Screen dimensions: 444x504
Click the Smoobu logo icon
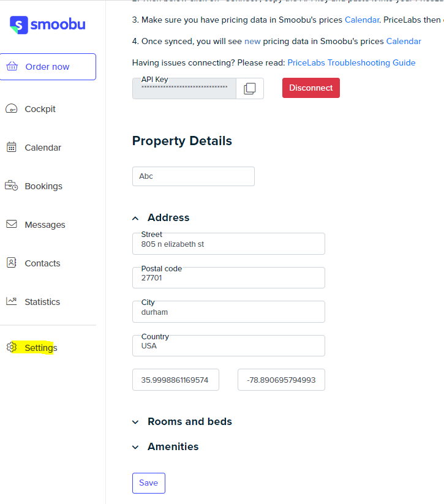click(18, 25)
